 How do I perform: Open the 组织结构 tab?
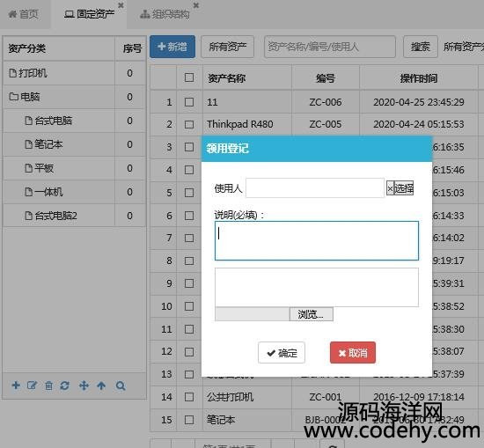(x=165, y=14)
